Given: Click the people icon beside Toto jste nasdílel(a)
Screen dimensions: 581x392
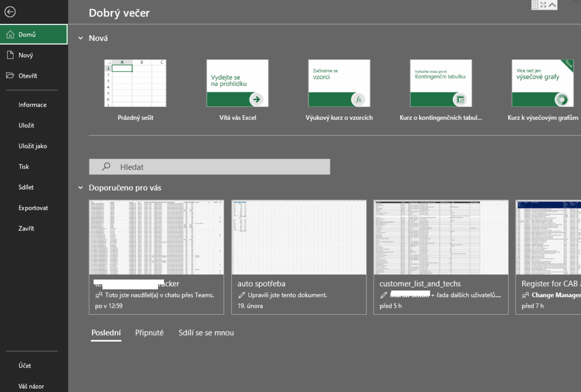Looking at the screenshot, I should click(99, 295).
